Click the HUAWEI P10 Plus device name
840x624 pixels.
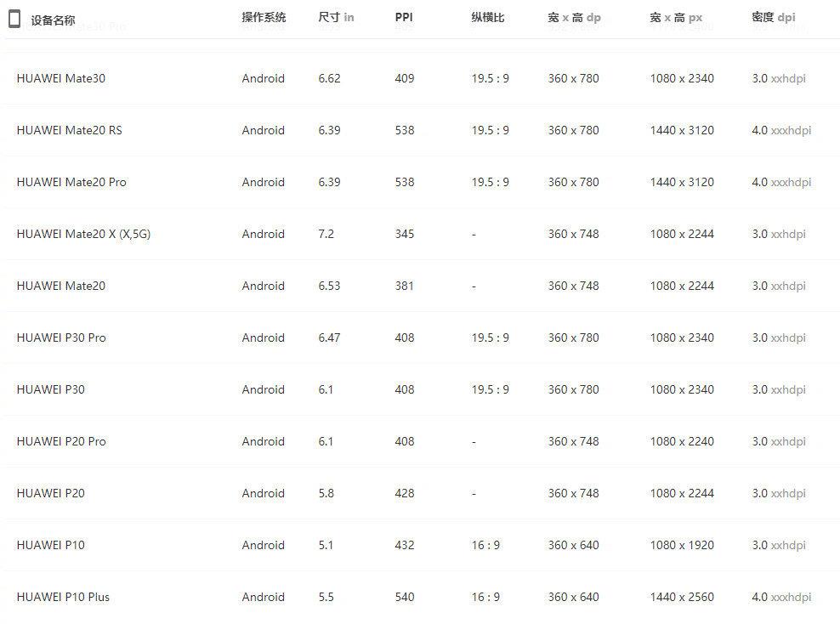click(x=63, y=597)
